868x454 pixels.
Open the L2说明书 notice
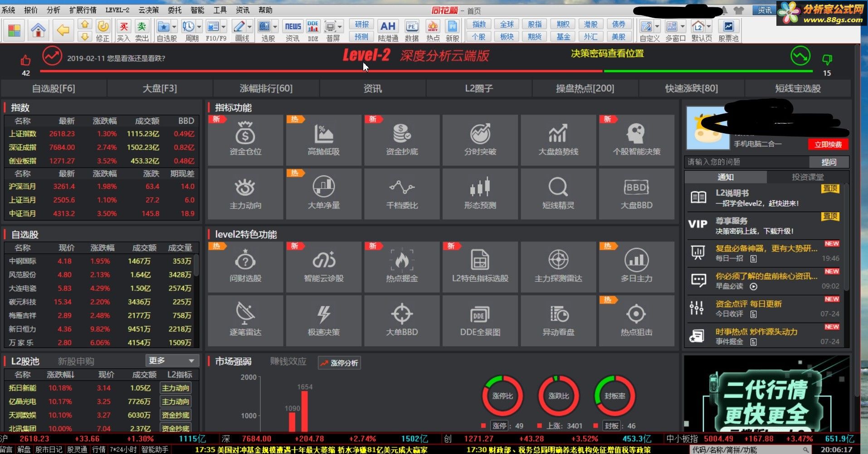(764, 198)
